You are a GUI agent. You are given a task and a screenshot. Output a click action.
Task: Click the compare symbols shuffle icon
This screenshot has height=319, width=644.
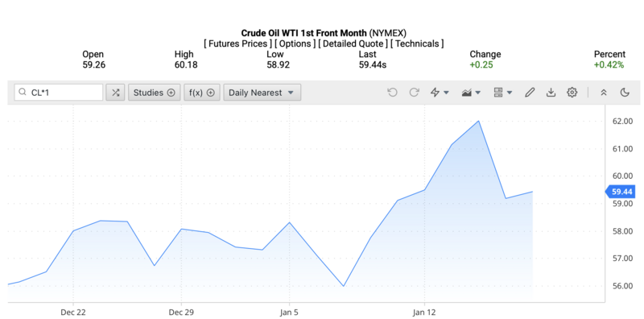115,93
